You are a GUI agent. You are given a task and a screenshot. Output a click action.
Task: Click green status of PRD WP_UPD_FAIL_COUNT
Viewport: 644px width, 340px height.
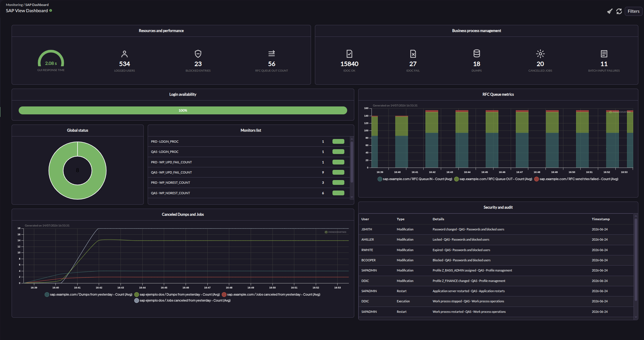click(x=338, y=162)
